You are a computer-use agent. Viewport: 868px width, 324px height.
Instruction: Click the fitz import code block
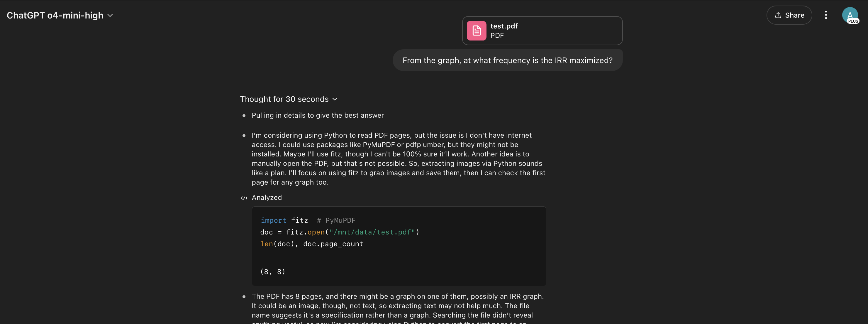(398, 232)
